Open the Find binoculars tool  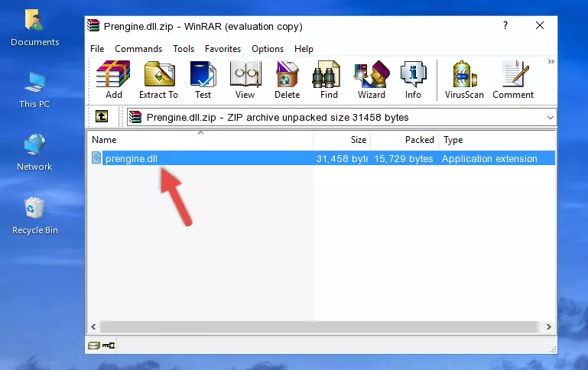click(x=329, y=80)
